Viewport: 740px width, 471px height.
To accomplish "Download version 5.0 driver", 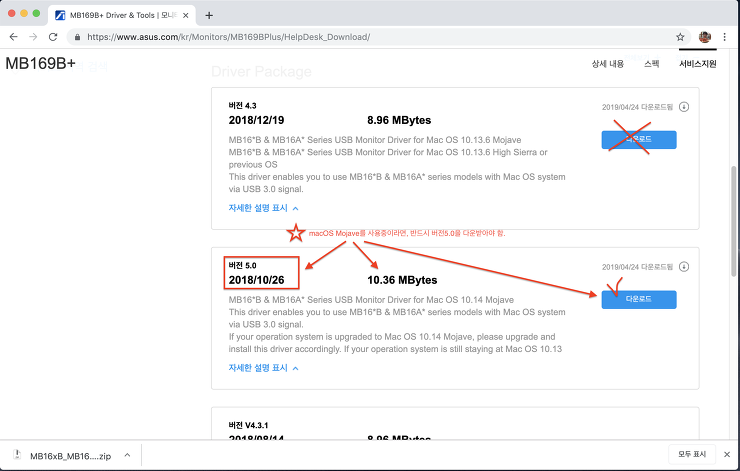I will 639,300.
